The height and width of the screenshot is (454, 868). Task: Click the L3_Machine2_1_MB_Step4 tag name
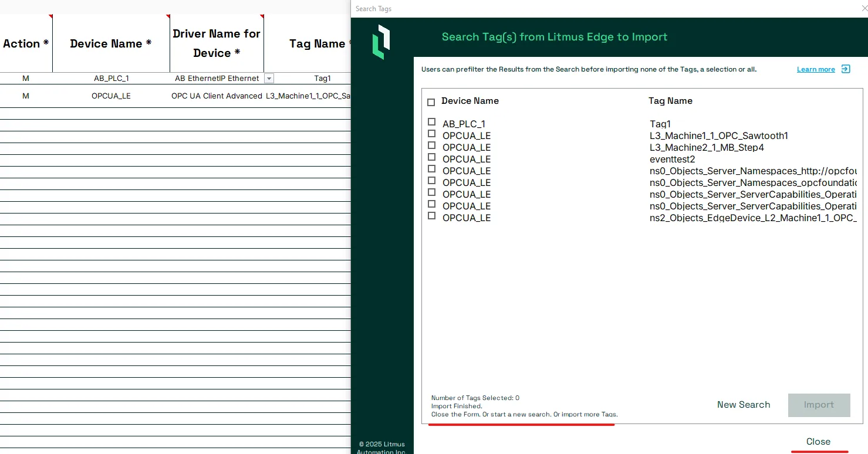pos(707,148)
